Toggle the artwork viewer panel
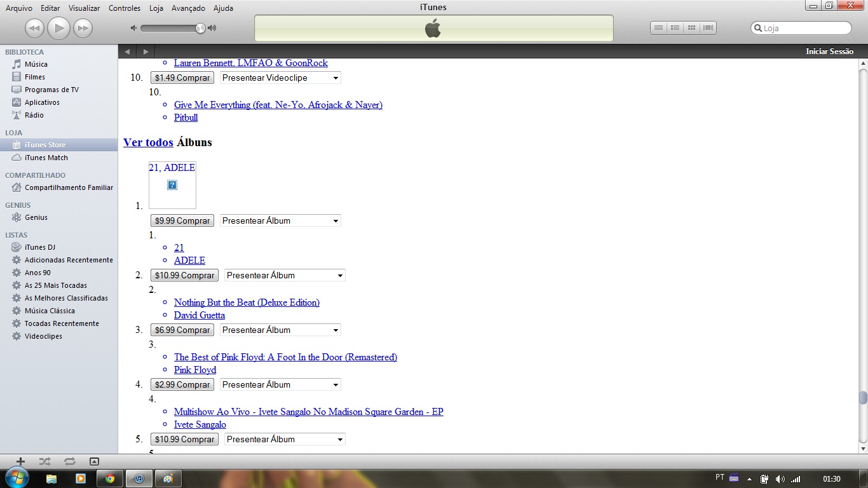Screen dimensions: 868x488 tap(94, 461)
